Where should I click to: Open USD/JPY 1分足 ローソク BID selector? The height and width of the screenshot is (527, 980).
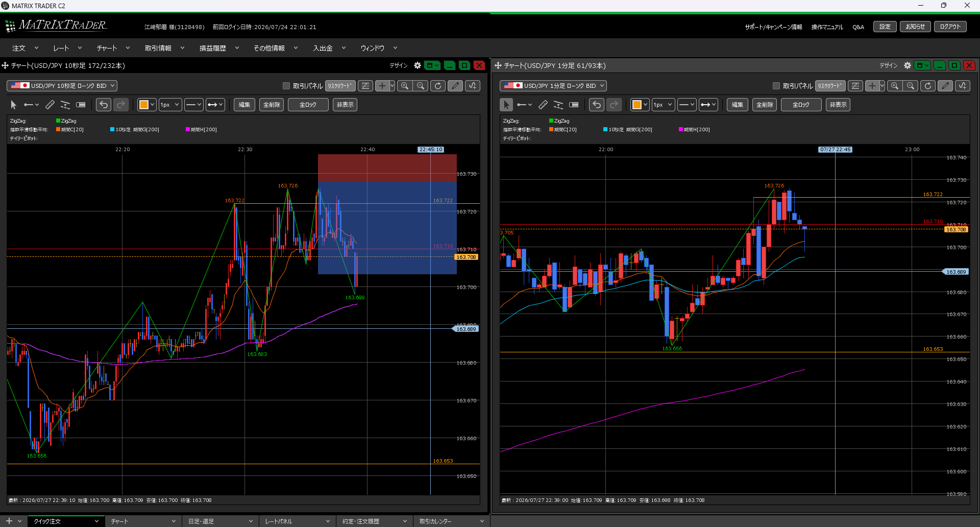pyautogui.click(x=553, y=86)
